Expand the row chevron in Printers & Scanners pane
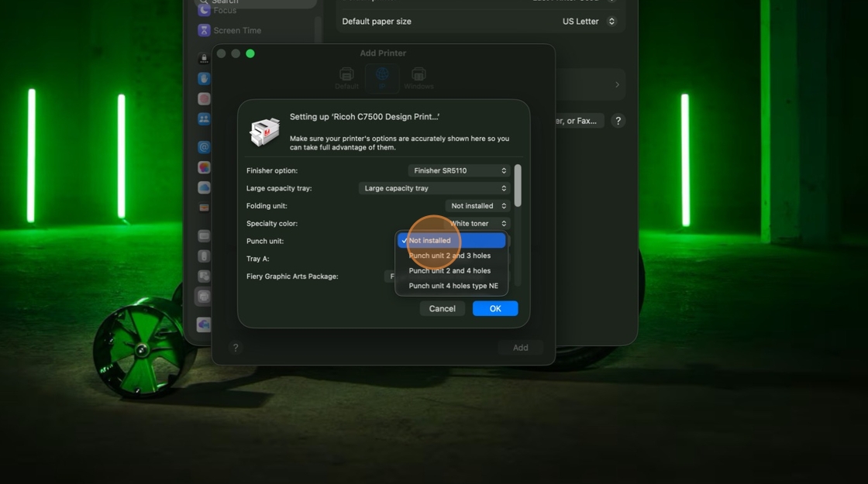868x484 pixels. 617,84
